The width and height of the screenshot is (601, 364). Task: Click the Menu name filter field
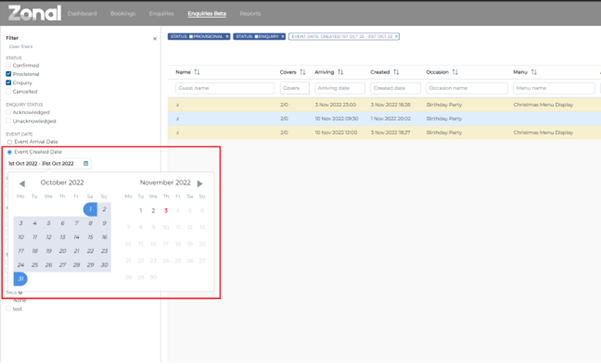(554, 88)
